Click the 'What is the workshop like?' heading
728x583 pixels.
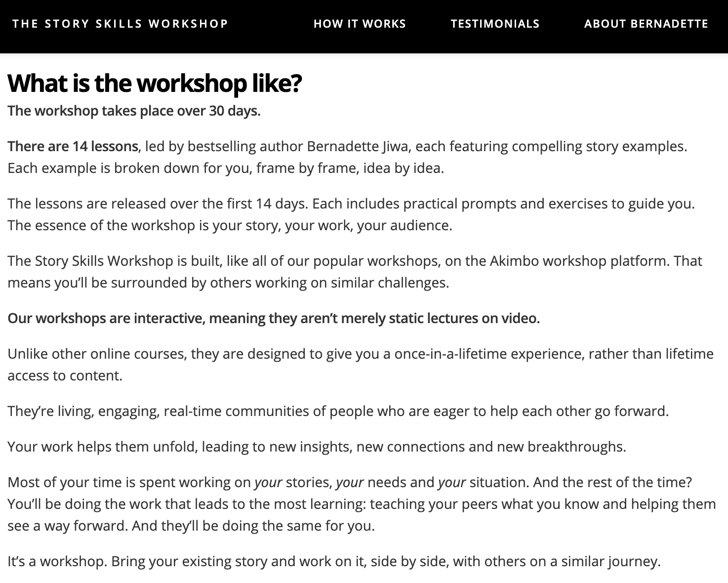pos(155,83)
